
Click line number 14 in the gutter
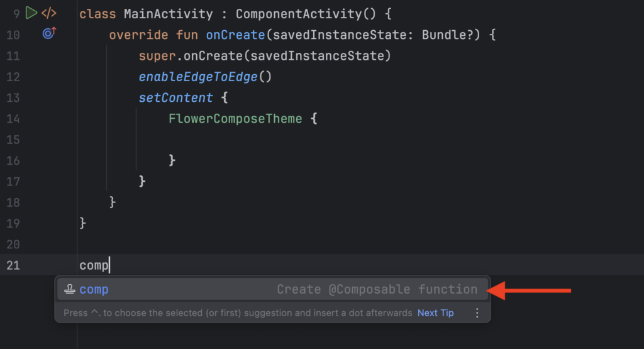point(13,119)
